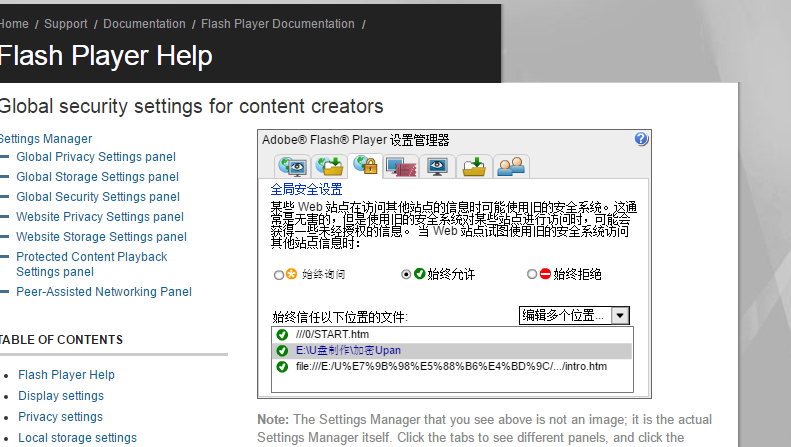Click the blue help question mark icon
Screen dimensions: 791x447
[x=641, y=139]
